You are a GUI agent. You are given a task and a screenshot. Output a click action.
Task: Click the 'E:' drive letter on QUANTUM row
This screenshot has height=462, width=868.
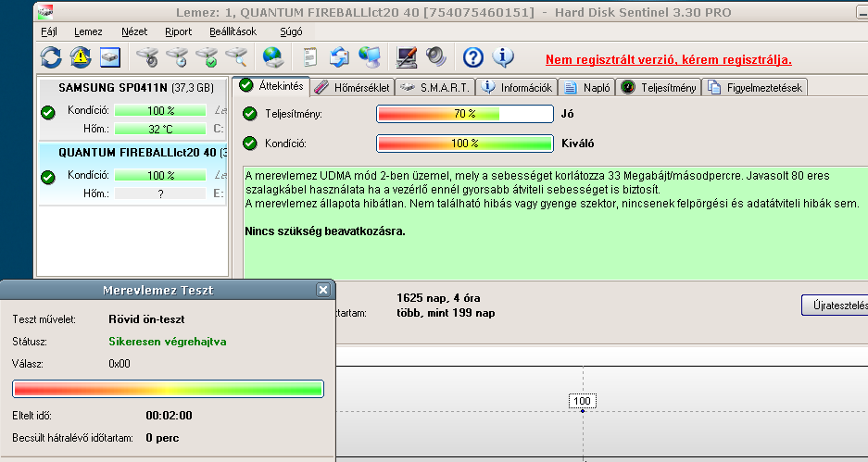click(x=219, y=194)
